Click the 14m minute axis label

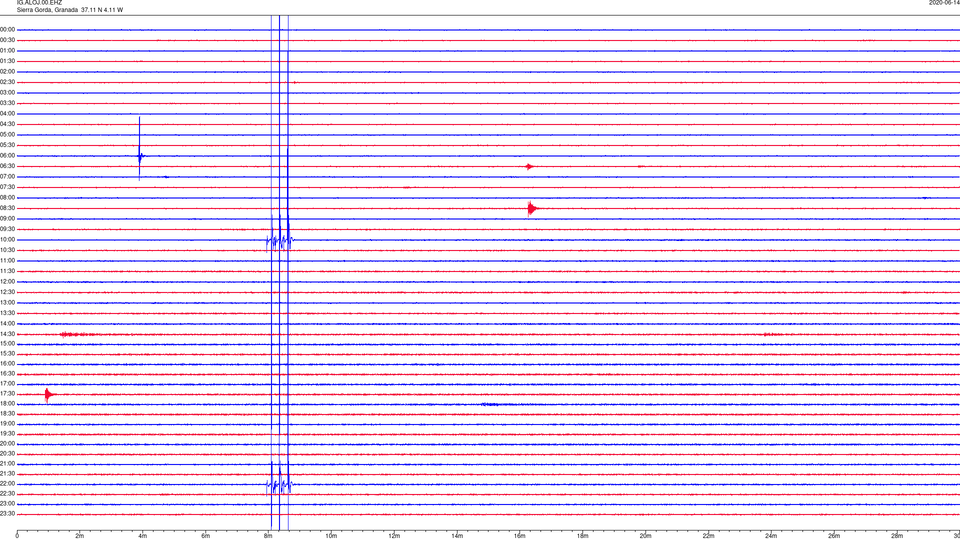click(457, 536)
